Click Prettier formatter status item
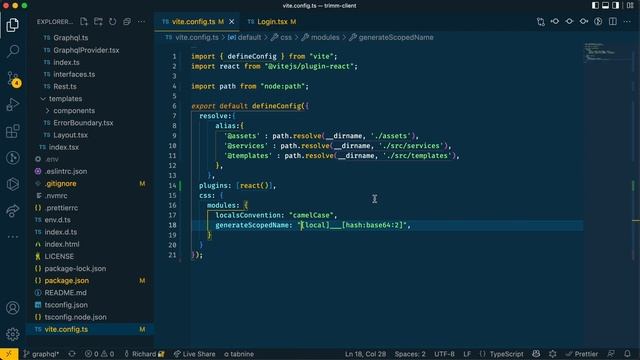Image resolution: width=640 pixels, height=360 pixels. (x=582, y=354)
